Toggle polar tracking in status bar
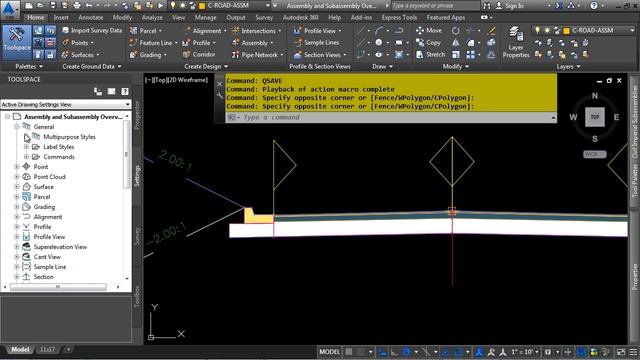Image resolution: width=640 pixels, height=360 pixels. coord(406,351)
